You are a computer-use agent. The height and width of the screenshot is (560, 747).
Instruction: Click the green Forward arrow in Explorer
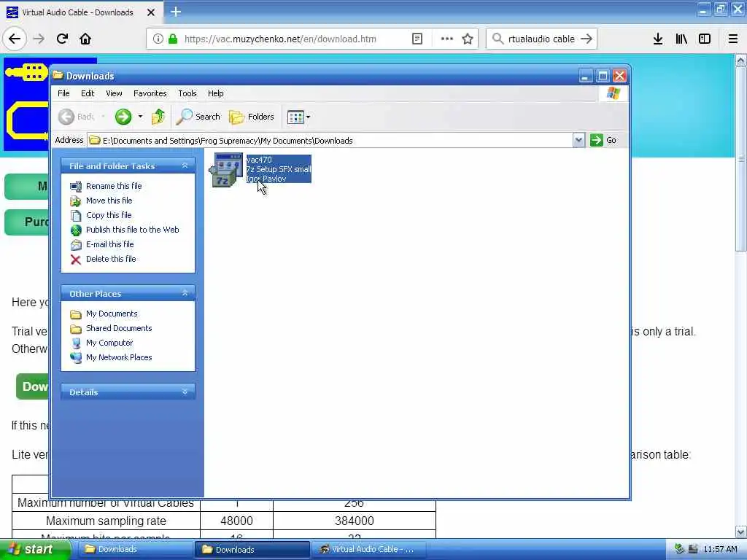coord(123,117)
